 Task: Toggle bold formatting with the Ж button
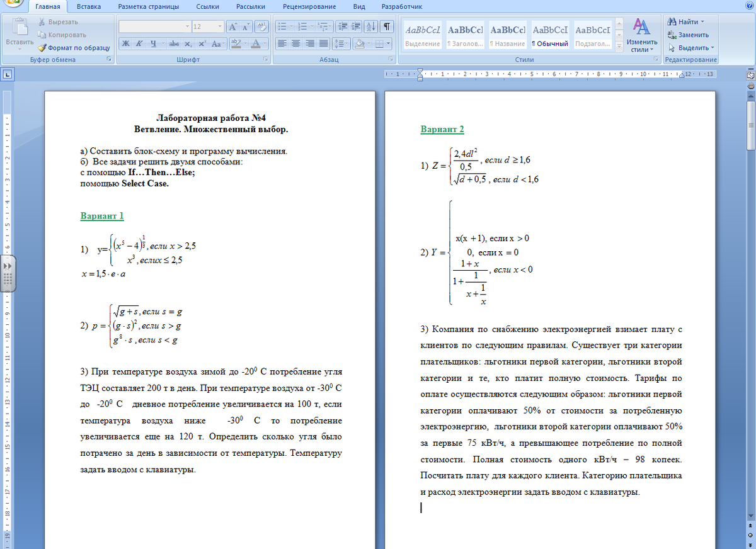click(x=125, y=43)
